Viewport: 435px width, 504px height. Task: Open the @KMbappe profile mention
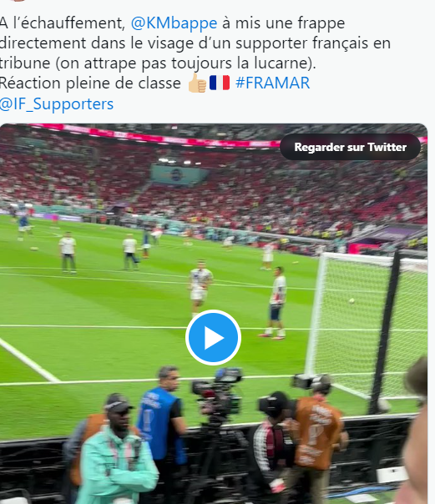click(174, 23)
